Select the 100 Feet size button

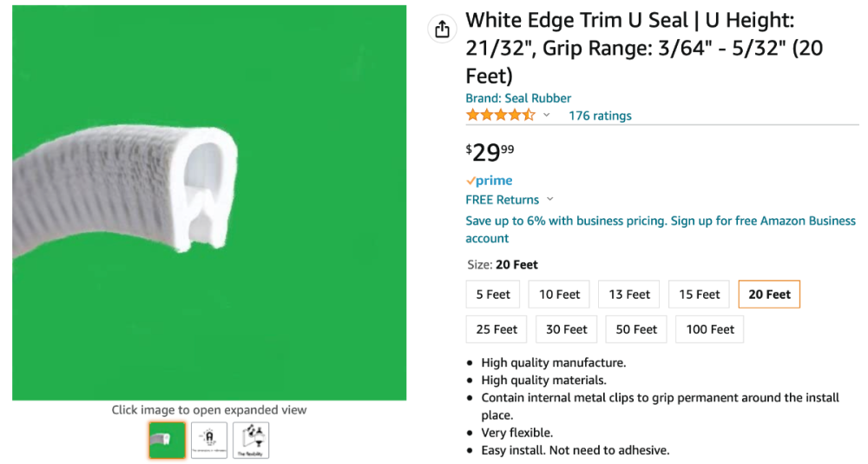click(x=710, y=329)
